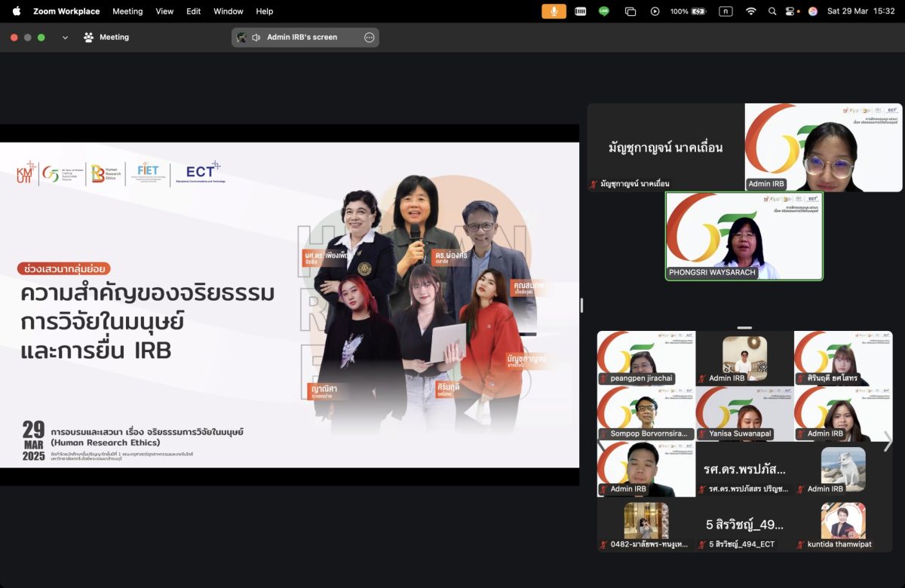Image resolution: width=905 pixels, height=588 pixels.
Task: Select 5 สิรวิชญ์_494_ECT participant tile
Action: pos(744,524)
